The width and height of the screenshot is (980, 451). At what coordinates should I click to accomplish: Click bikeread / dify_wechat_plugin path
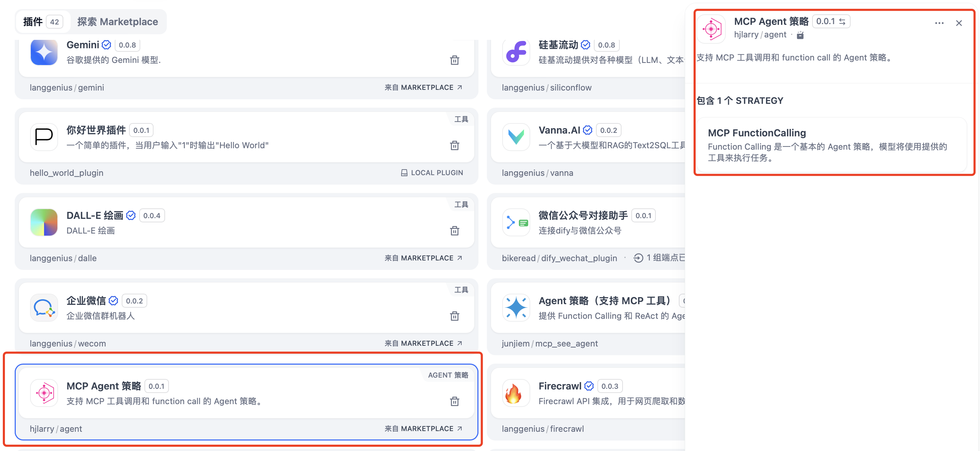click(559, 258)
